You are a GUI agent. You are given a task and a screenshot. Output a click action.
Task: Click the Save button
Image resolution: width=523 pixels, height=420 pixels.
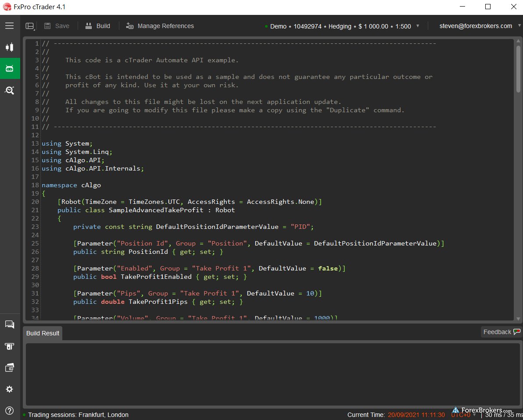click(x=57, y=26)
